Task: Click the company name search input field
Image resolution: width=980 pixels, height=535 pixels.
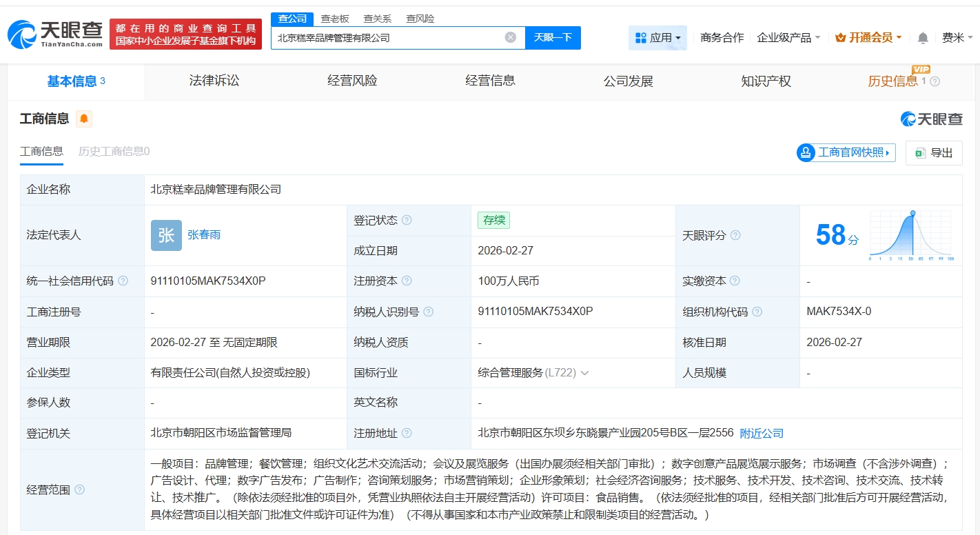Action: [x=386, y=38]
